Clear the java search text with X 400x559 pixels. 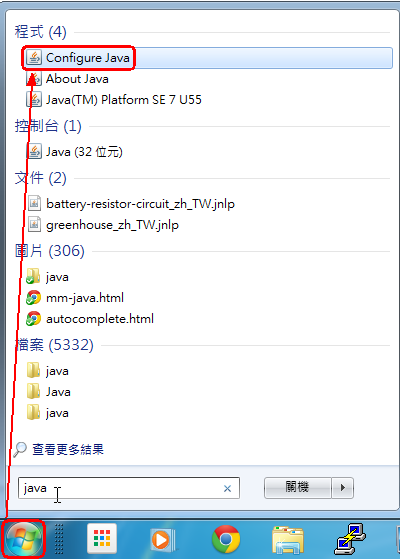point(227,488)
